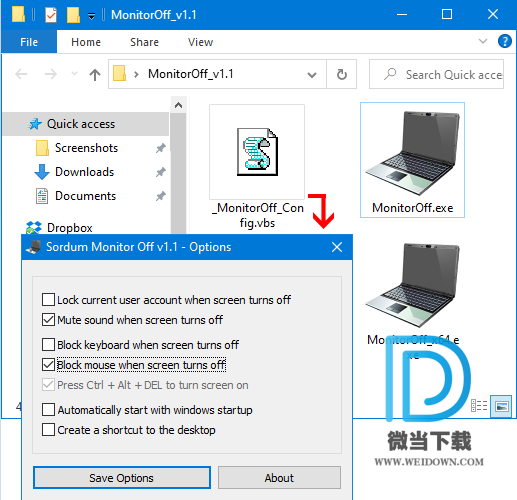The height and width of the screenshot is (500, 517).
Task: Click the address path chevron before MonitorOff_v1.1
Action: point(136,74)
